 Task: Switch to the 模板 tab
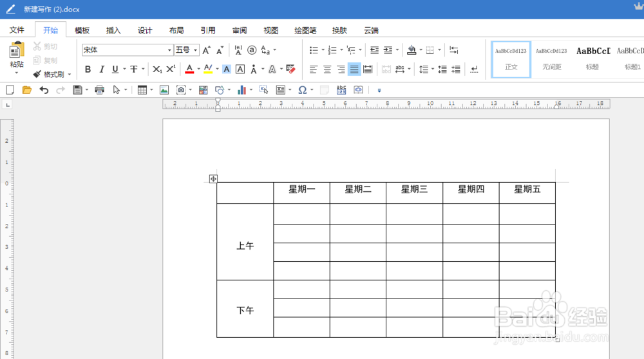tap(82, 30)
